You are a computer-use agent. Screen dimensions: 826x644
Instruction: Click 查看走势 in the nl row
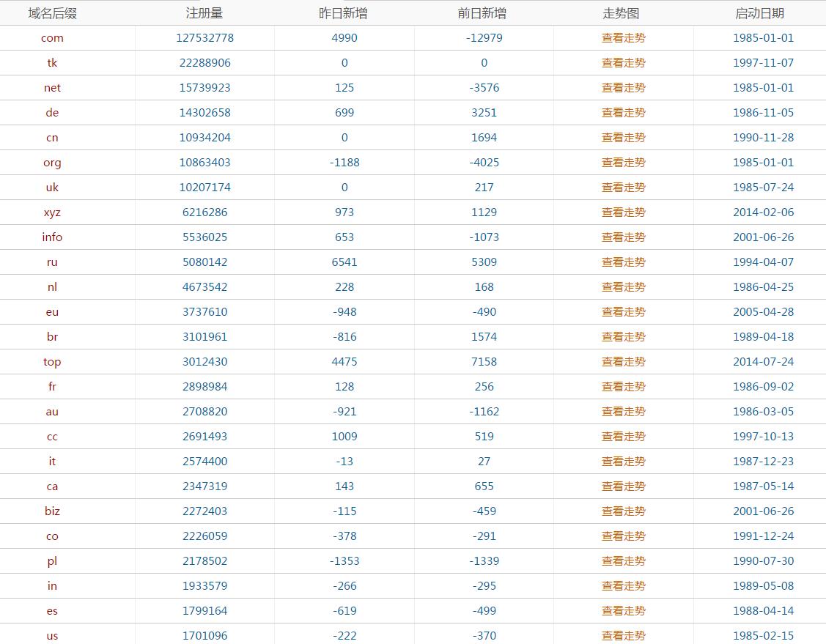pos(623,287)
